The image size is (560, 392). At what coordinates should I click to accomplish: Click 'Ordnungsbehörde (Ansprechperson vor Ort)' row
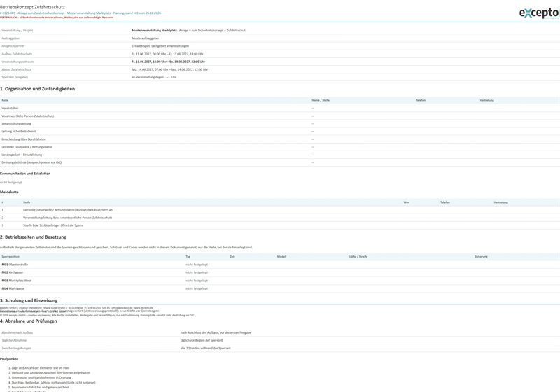coord(280,162)
